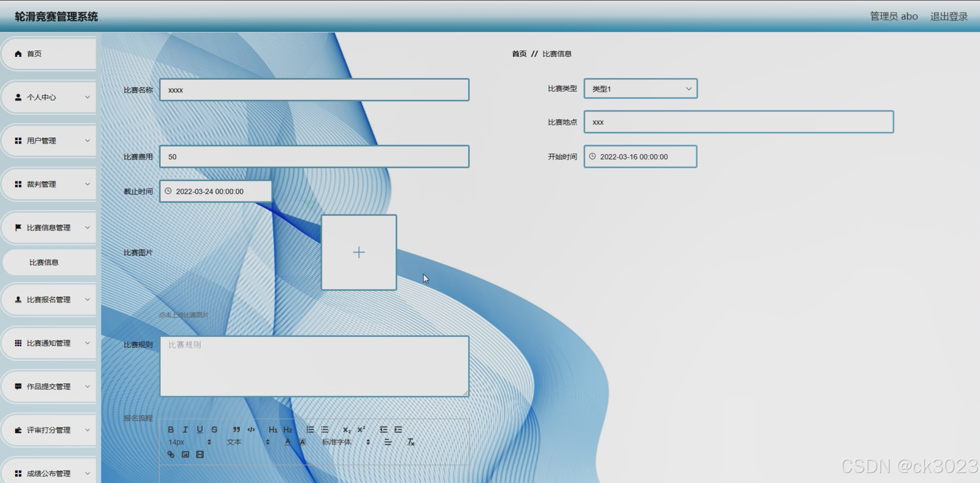
Task: Expand the 用户管理 sidebar menu
Action: [x=49, y=141]
